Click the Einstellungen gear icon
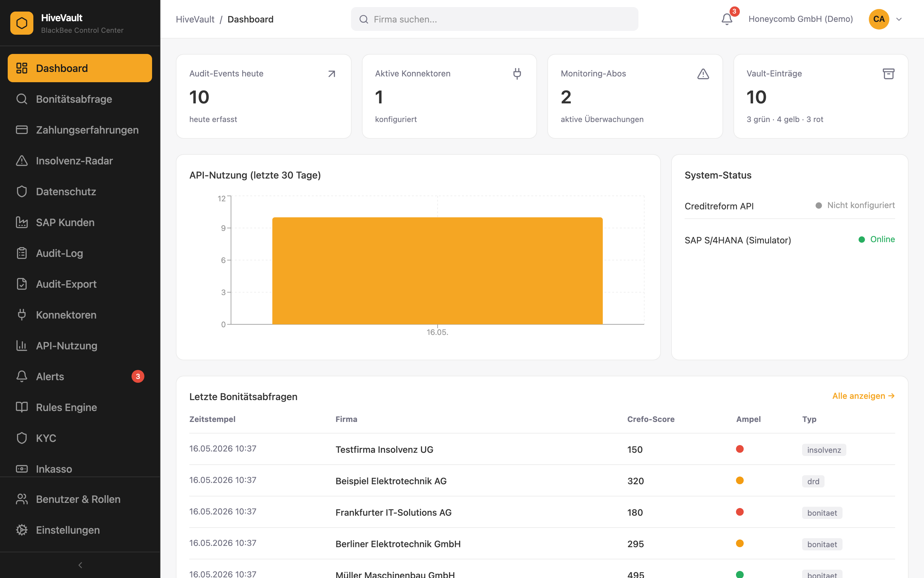Viewport: 924px width, 578px height. click(22, 530)
